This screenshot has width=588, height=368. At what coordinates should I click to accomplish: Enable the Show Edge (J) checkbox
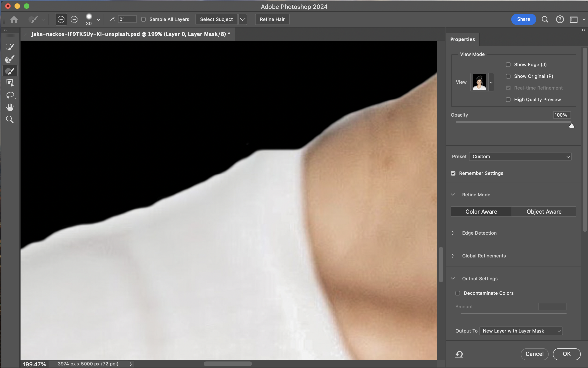click(508, 65)
